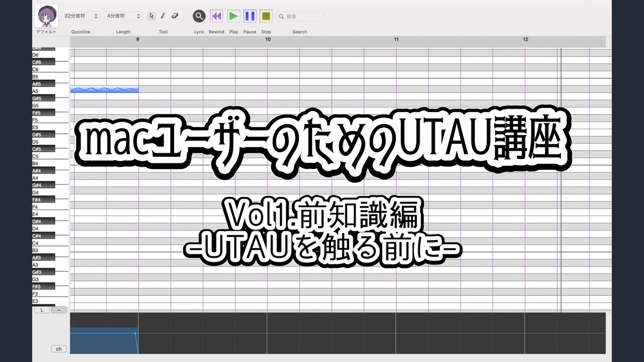Click the Rewind button

(216, 16)
